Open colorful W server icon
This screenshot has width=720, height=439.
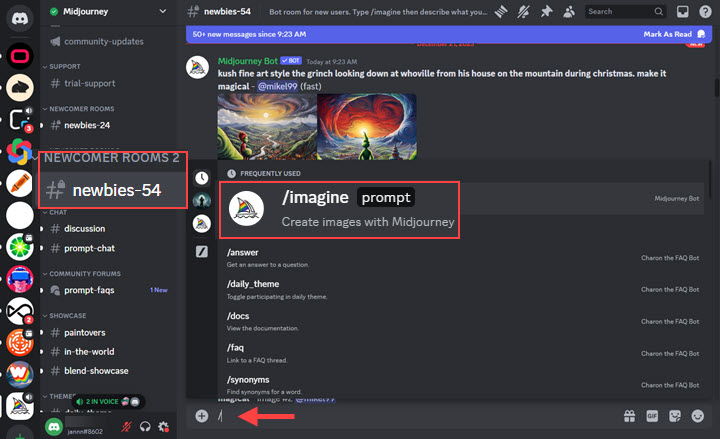20,374
